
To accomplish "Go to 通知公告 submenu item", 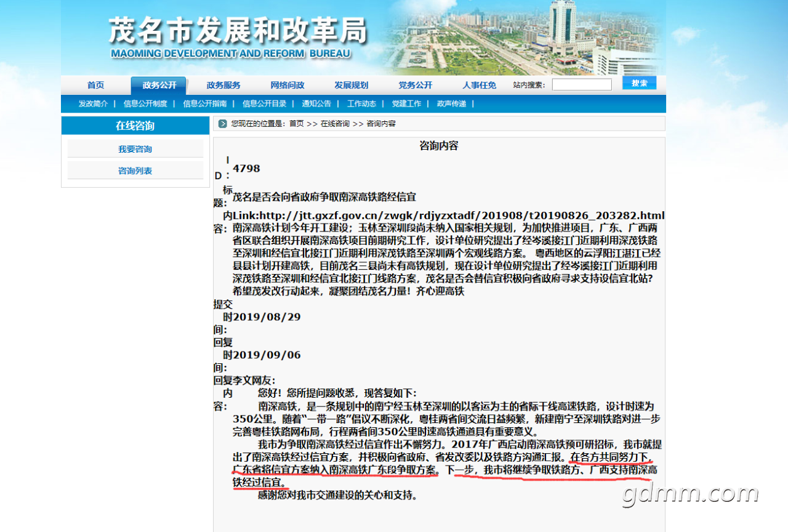I will 316,104.
